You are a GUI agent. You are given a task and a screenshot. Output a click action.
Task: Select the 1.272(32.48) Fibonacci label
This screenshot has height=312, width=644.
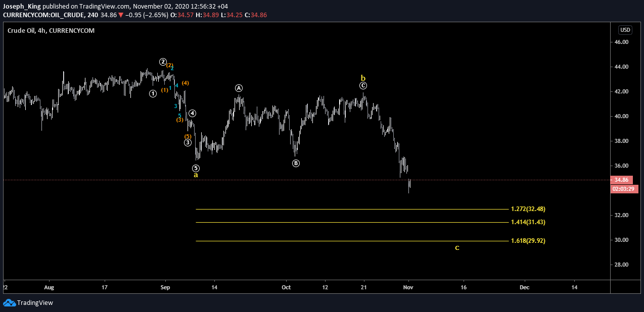(528, 209)
